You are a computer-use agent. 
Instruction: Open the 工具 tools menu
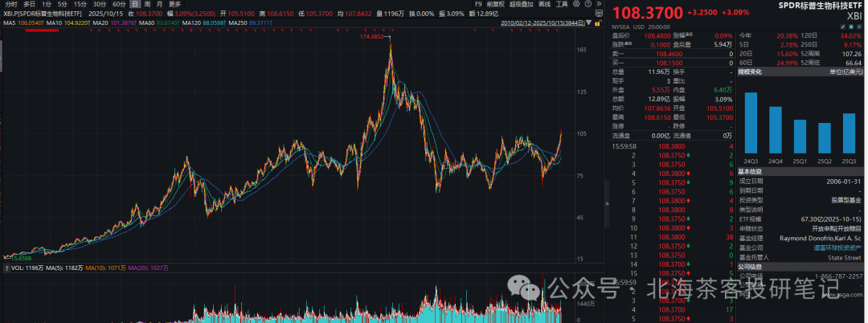[562, 4]
